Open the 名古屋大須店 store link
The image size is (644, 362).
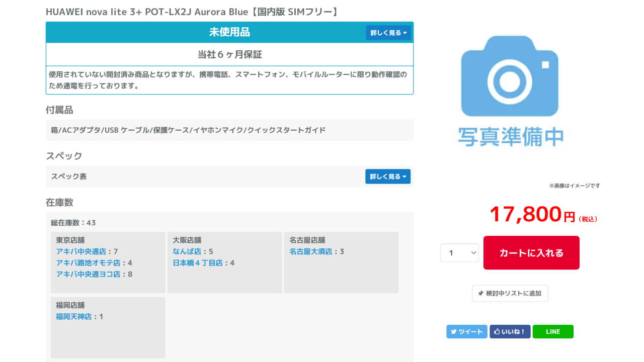(310, 251)
